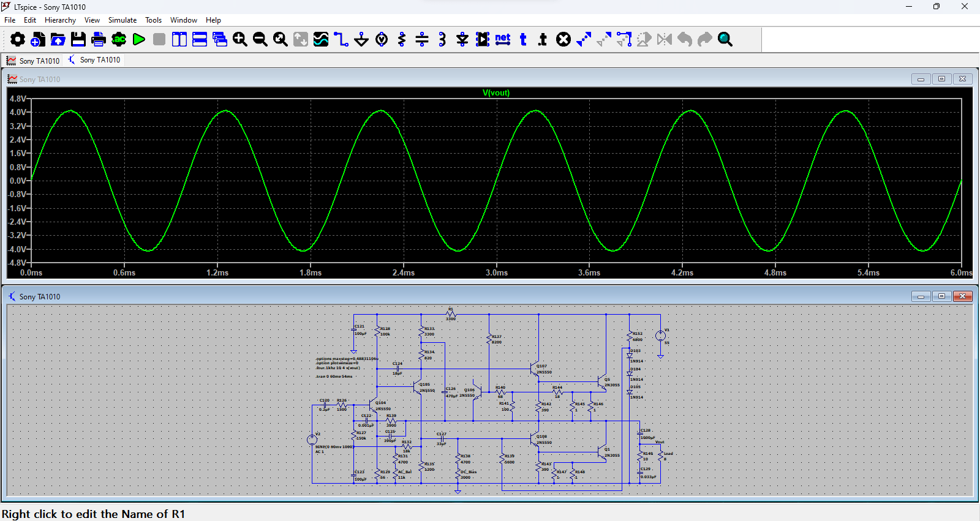Save the schematic using the floppy icon
Image resolution: width=980 pixels, height=521 pixels.
[x=78, y=40]
